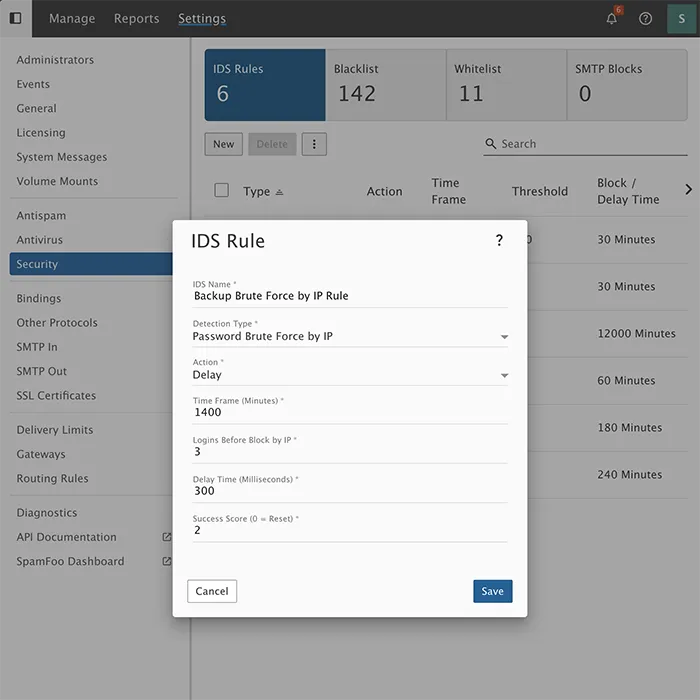Save the IDS Rule
The image size is (700, 700).
coord(492,591)
